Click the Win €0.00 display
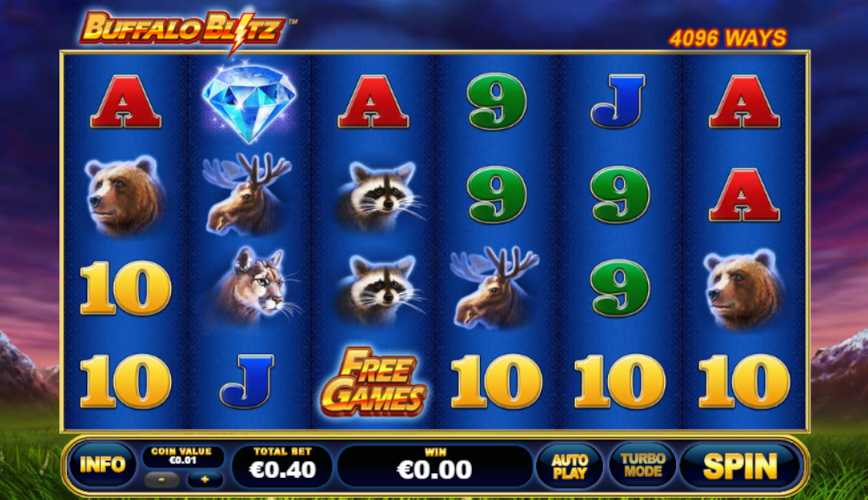Viewport: 868px width, 500px height. pyautogui.click(x=435, y=464)
